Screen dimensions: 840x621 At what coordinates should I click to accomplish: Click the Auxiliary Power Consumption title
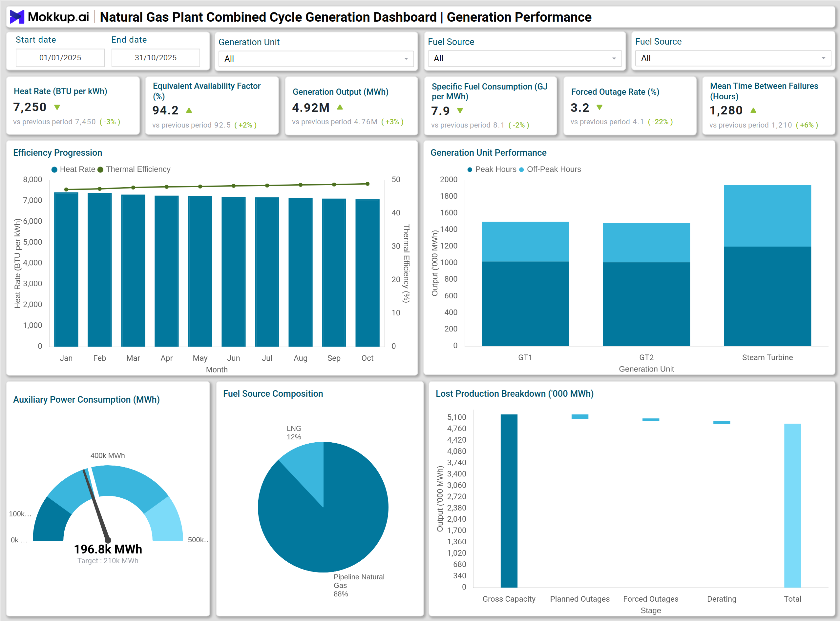pos(87,400)
